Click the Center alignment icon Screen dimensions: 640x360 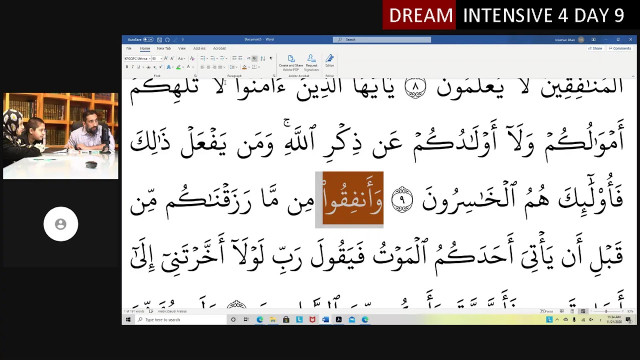pyautogui.click(x=209, y=67)
